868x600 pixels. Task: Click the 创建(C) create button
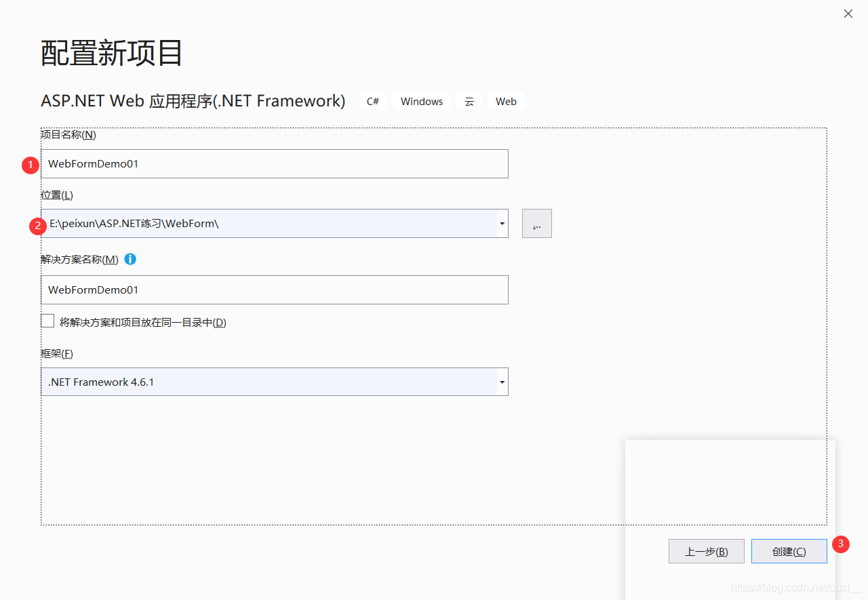coord(789,551)
